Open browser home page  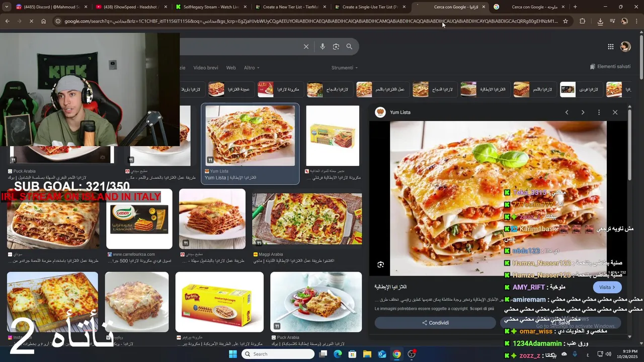click(x=43, y=21)
